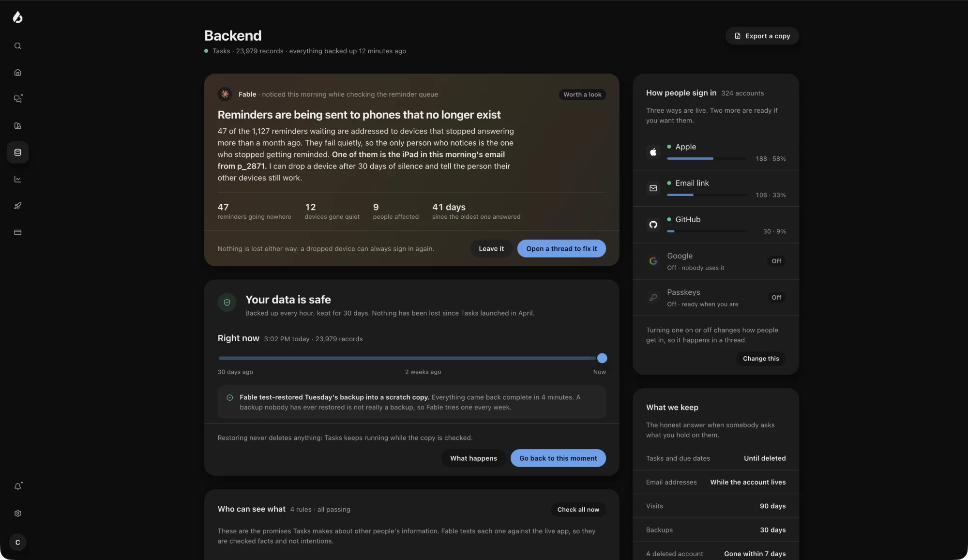
Task: Click the 'Visits' 90 days row
Action: pos(715,506)
